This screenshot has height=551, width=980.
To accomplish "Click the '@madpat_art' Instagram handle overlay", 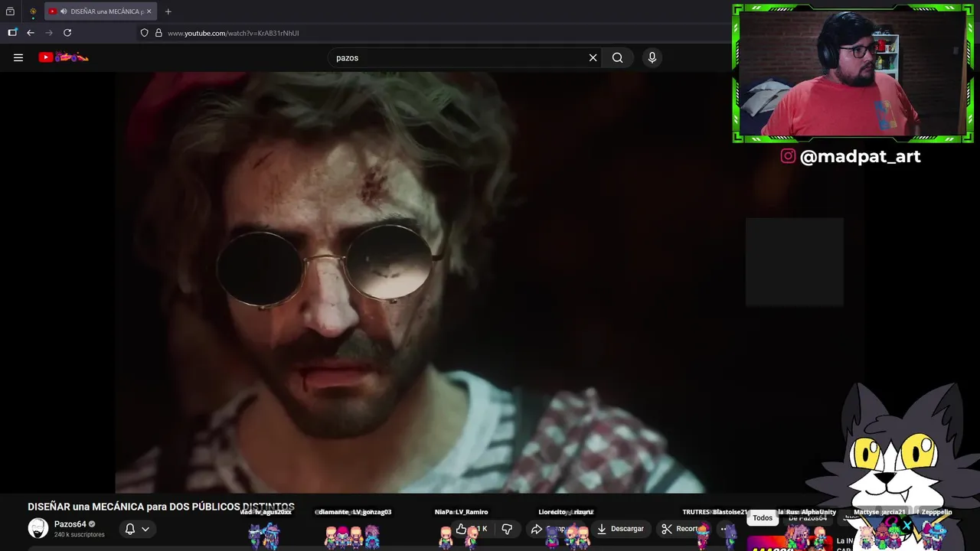I will click(x=860, y=156).
